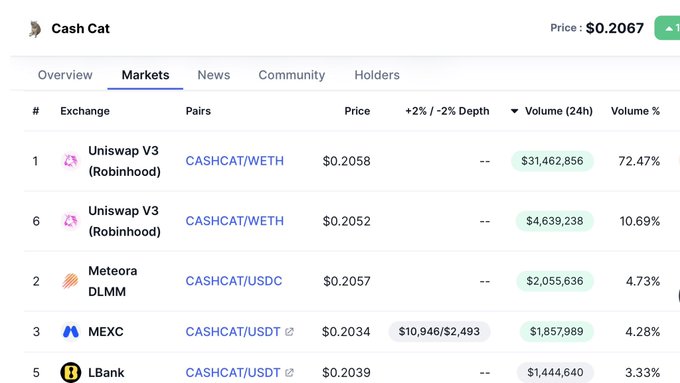Click Uniswap V3 (Robinhood) name in row 6
The height and width of the screenshot is (383, 680).
coord(124,221)
